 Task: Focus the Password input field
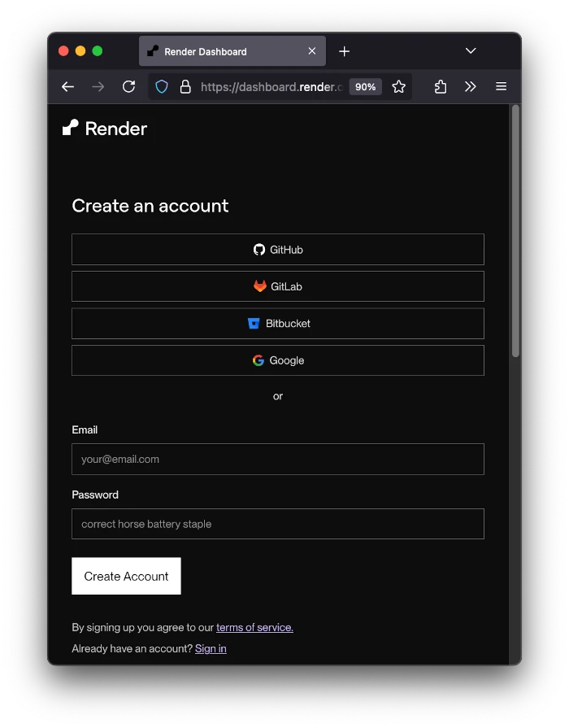pyautogui.click(x=277, y=524)
